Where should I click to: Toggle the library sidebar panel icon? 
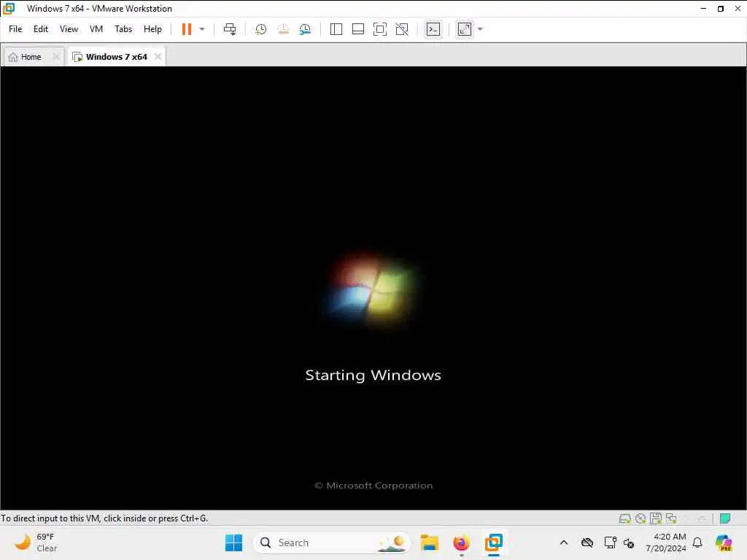click(336, 29)
